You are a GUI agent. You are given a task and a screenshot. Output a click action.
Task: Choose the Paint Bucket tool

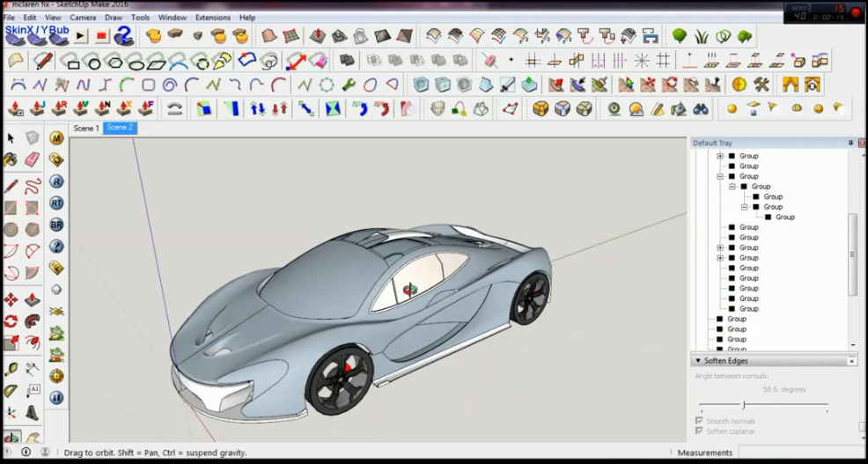click(x=11, y=160)
